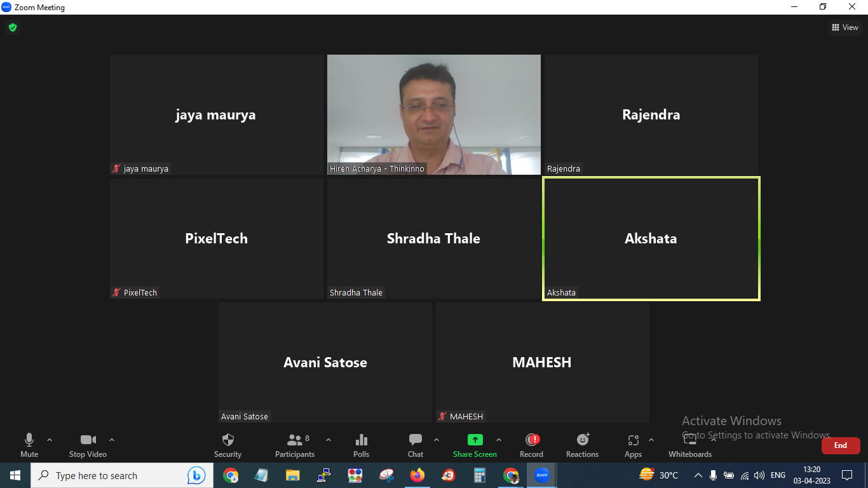Expand audio options arrow next to Mute

[50, 440]
